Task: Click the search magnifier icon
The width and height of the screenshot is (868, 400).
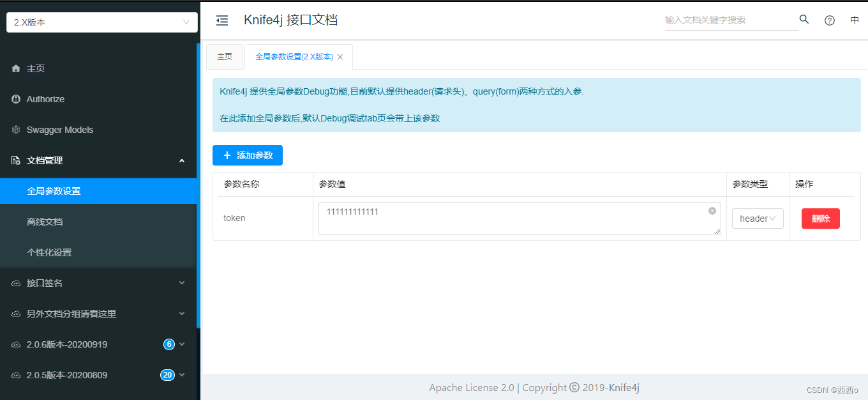Action: tap(804, 19)
